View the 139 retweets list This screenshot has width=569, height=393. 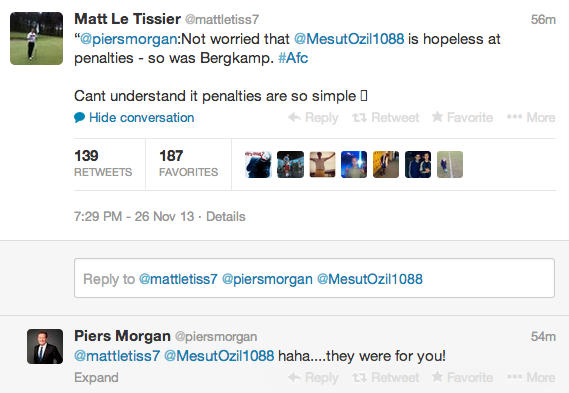pos(103,163)
